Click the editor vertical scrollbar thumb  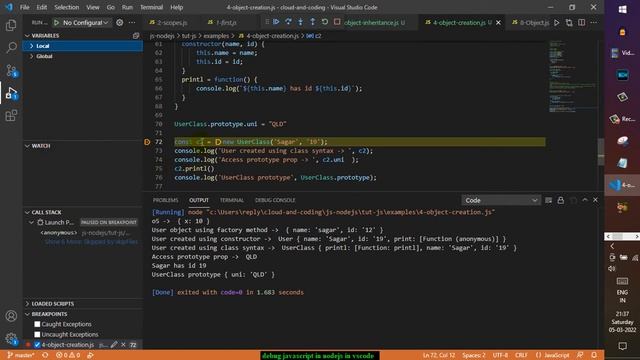[x=601, y=151]
